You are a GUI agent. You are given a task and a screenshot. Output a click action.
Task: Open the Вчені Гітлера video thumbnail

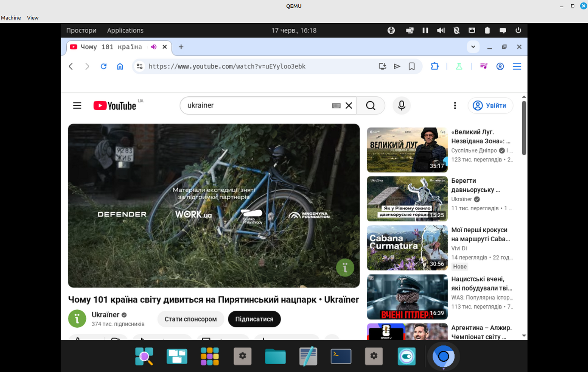[407, 297]
